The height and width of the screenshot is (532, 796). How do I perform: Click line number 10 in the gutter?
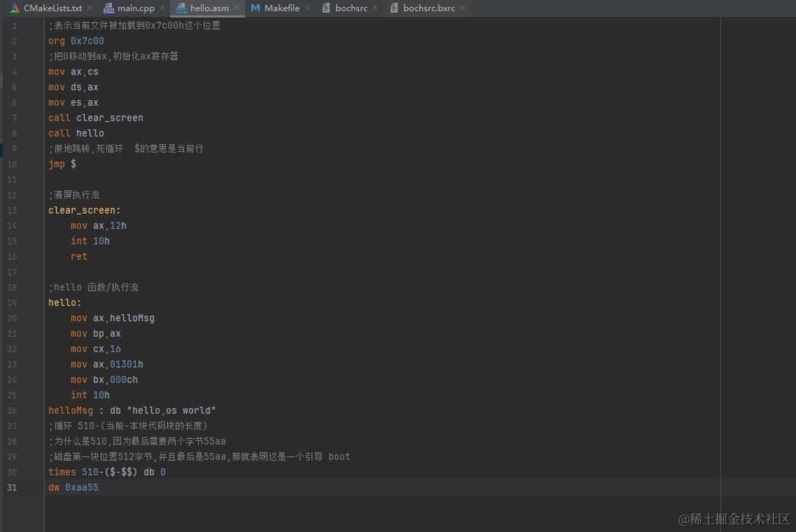point(12,164)
